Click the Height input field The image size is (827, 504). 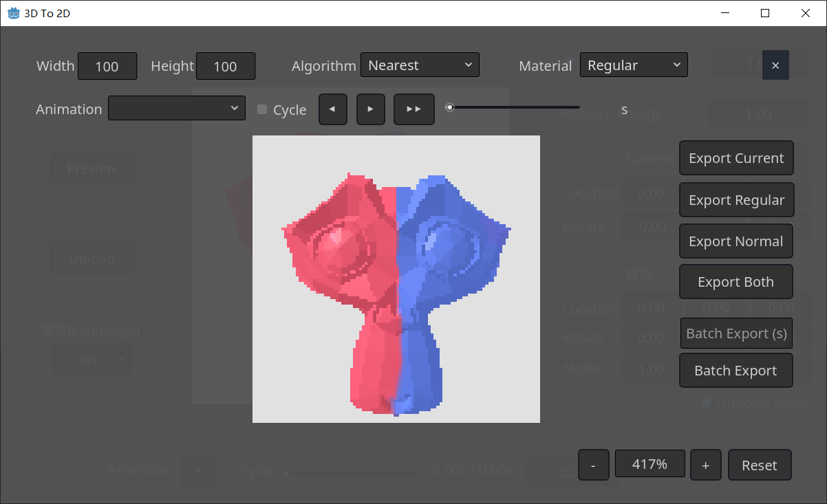tap(226, 66)
